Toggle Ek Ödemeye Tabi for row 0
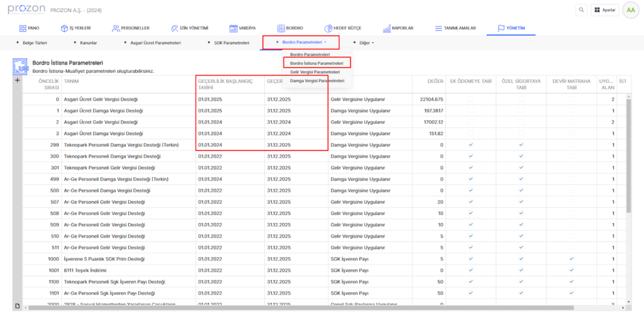The image size is (644, 318). [470, 99]
